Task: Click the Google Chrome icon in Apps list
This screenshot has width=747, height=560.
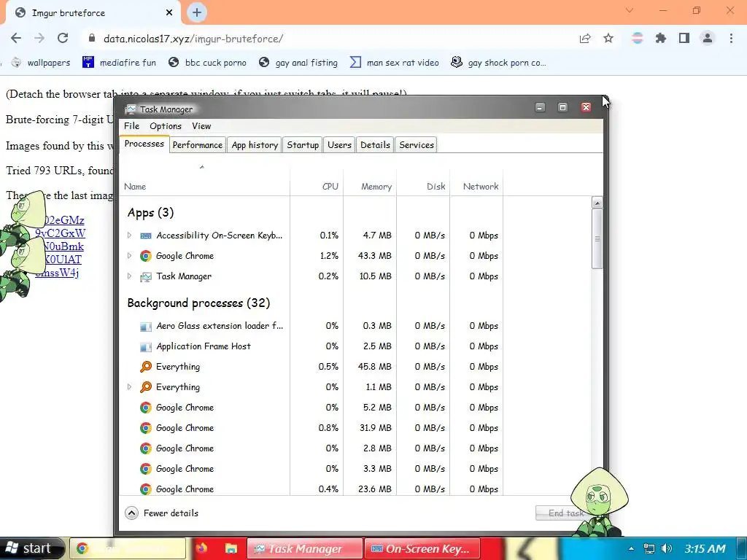Action: click(146, 256)
